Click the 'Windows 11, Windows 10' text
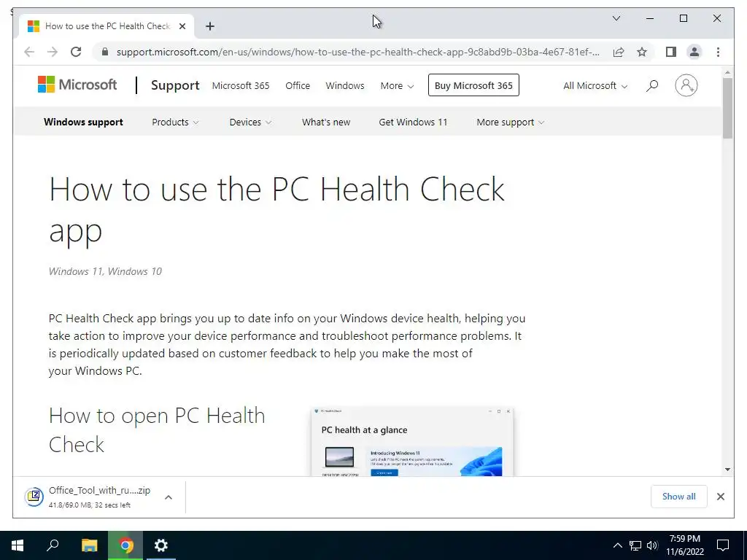The height and width of the screenshot is (560, 747). pyautogui.click(x=105, y=271)
